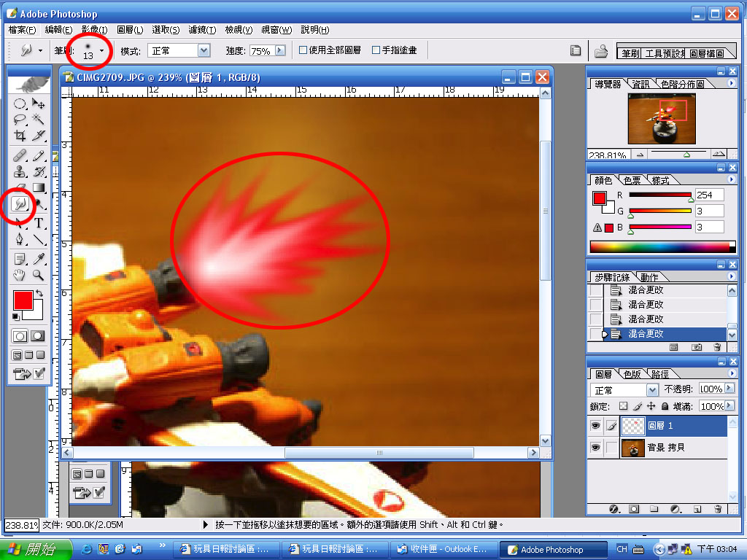Click the red foreground color swatch in toolbox

pos(22,299)
